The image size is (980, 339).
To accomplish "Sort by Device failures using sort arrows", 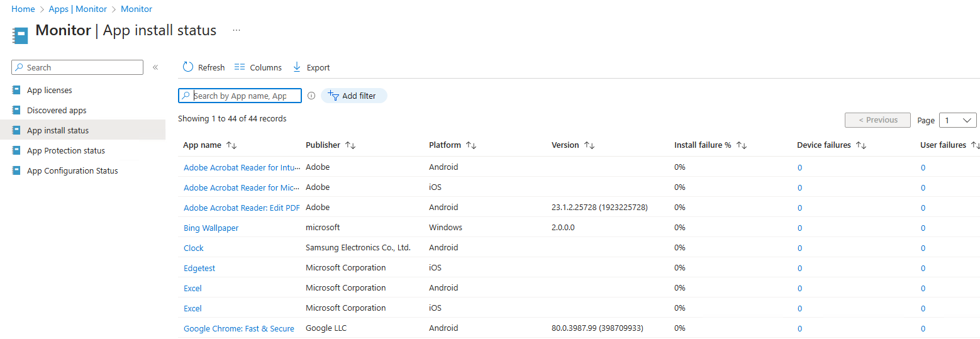I will click(861, 145).
